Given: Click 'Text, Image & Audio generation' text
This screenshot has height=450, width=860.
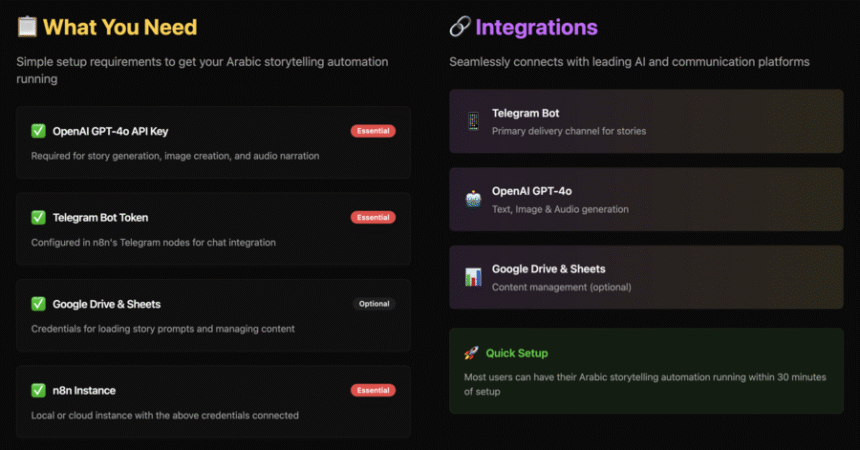Looking at the screenshot, I should tap(560, 209).
